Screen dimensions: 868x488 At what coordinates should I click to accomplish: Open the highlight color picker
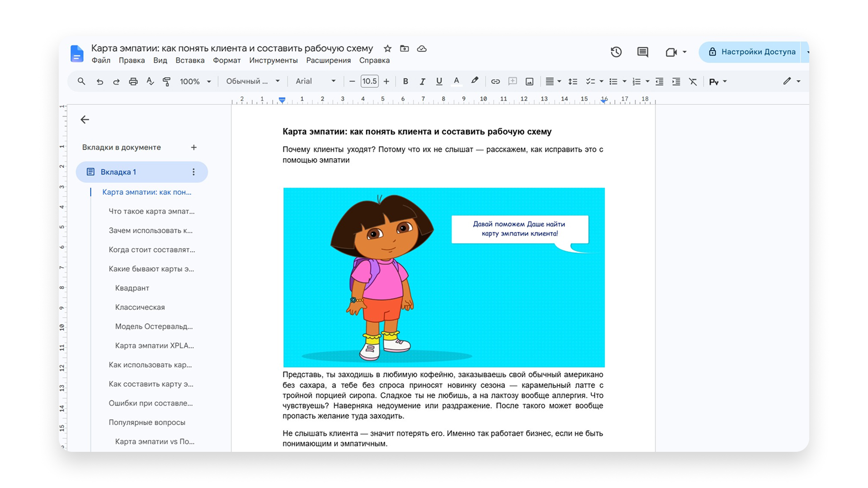[x=474, y=81]
